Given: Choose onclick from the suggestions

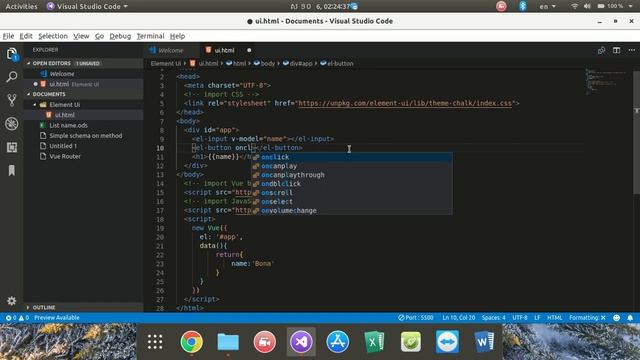Looking at the screenshot, I should click(x=351, y=157).
